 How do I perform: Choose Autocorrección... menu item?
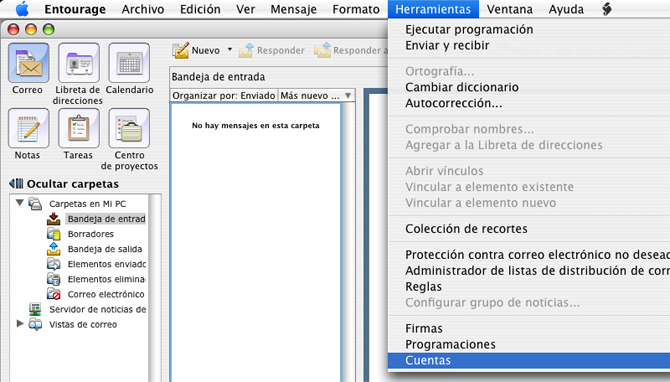pyautogui.click(x=529, y=103)
